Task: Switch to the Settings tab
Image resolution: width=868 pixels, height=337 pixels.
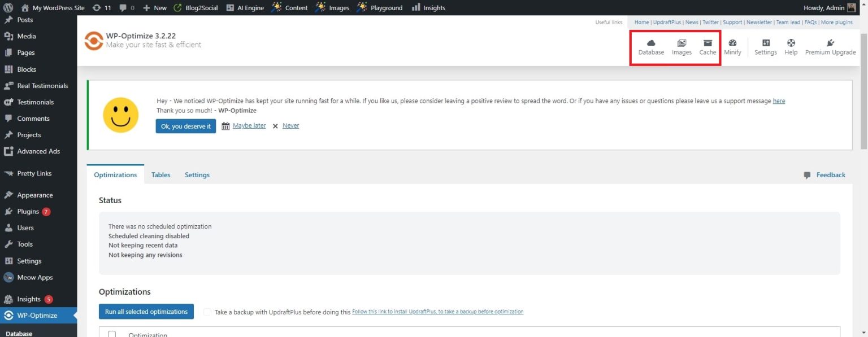Action: click(x=197, y=174)
